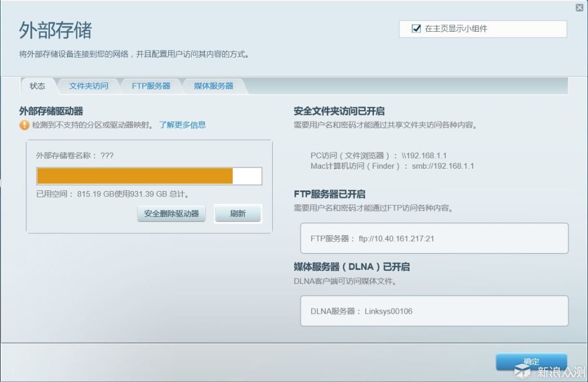The image size is (588, 382).
Task: Open the 媒体服务器 tab
Action: tap(214, 86)
